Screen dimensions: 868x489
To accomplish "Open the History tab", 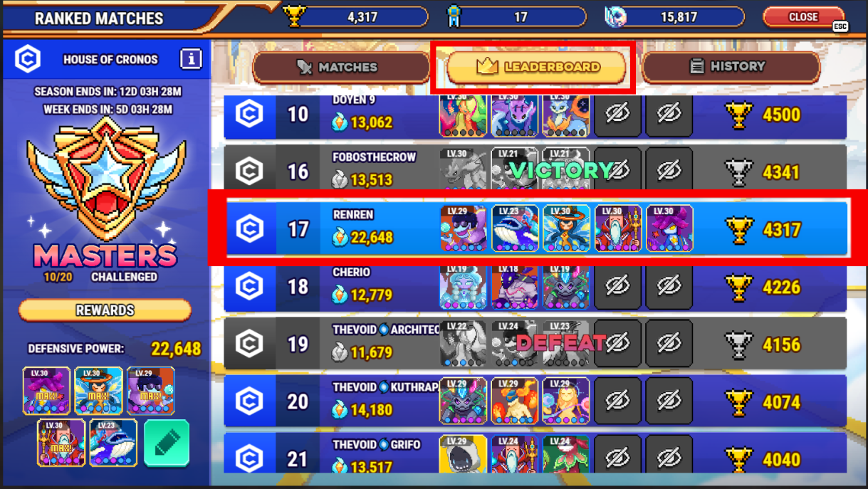I will (731, 66).
